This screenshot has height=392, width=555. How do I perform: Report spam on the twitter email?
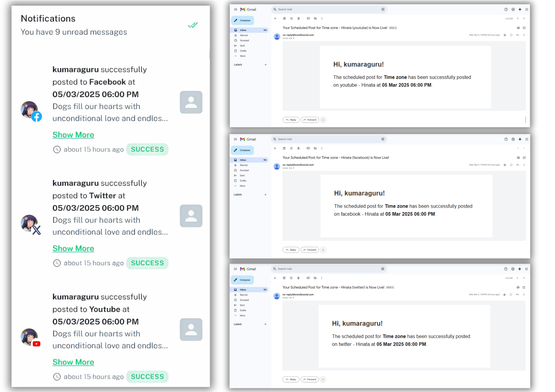click(291, 278)
